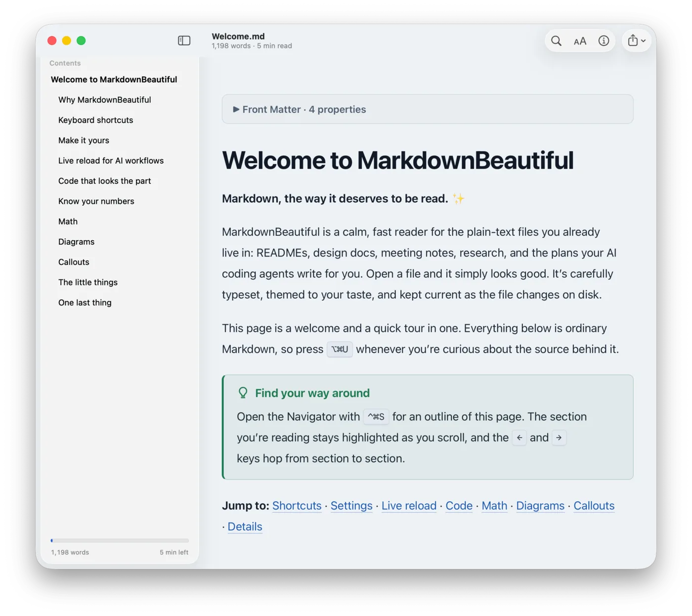The width and height of the screenshot is (692, 616).
Task: Click the green fullscreen window button
Action: (81, 41)
